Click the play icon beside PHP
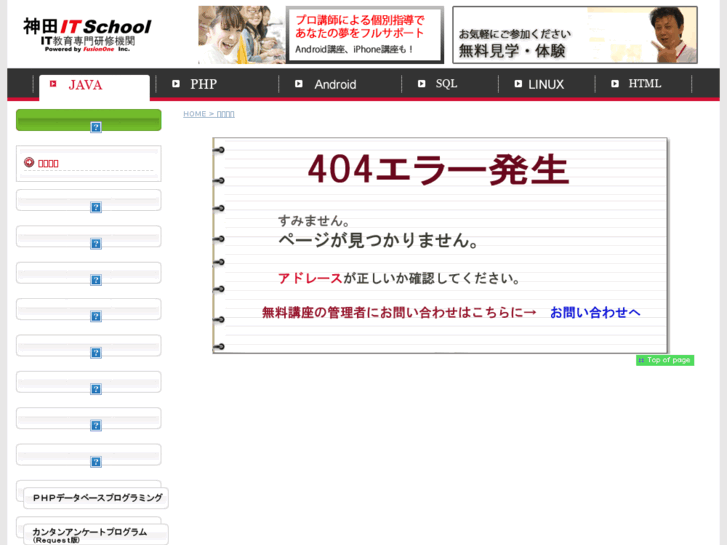Image resolution: width=727 pixels, height=545 pixels. (176, 84)
